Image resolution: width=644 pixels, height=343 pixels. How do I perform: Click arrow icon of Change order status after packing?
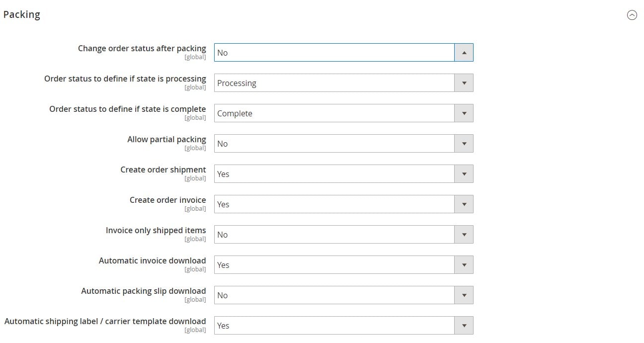click(464, 53)
